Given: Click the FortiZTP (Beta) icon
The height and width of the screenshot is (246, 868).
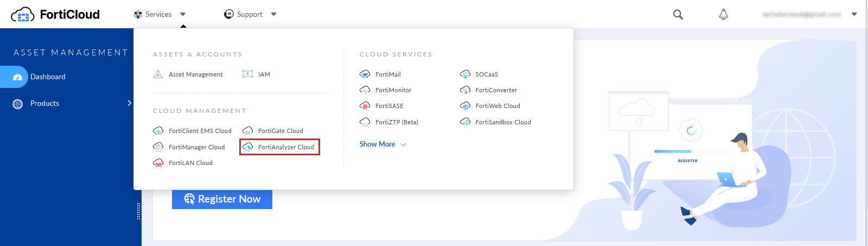Looking at the screenshot, I should [x=365, y=122].
